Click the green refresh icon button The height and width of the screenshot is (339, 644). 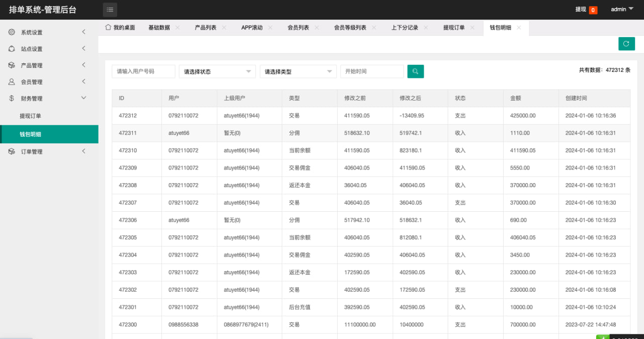pyautogui.click(x=626, y=44)
